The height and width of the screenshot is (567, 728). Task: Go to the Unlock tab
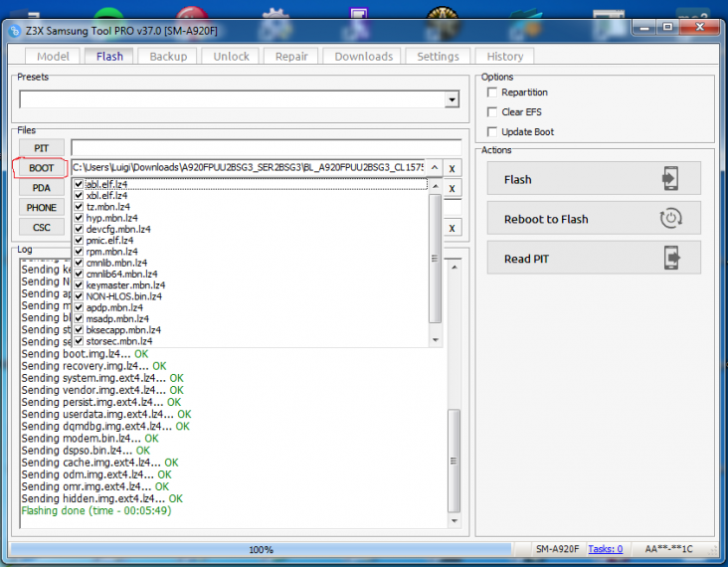coord(231,57)
